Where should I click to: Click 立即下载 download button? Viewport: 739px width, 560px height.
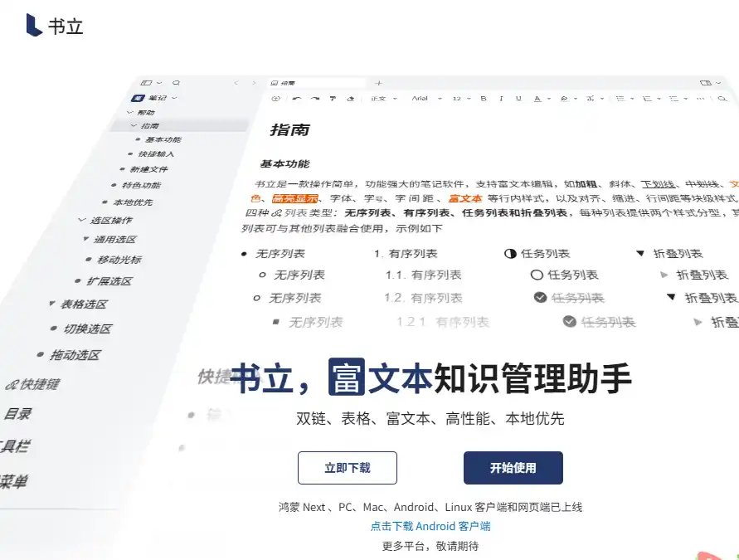[348, 468]
